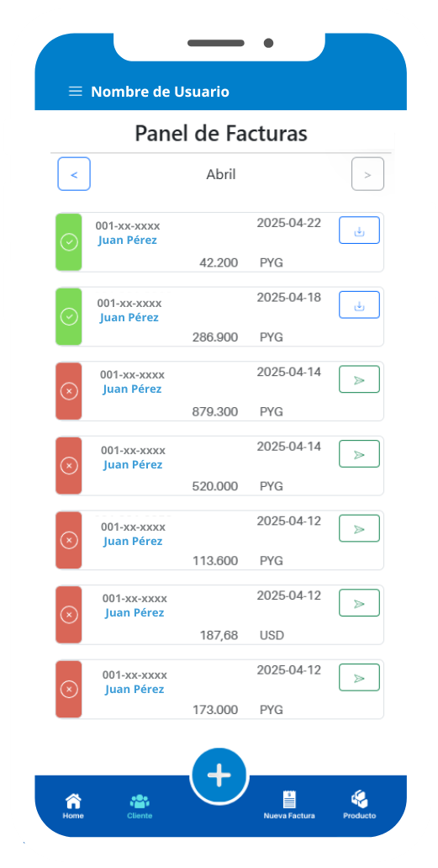Image resolution: width=438 pixels, height=868 pixels.
Task: Download the invoice dated 2025-04-22
Action: (360, 230)
